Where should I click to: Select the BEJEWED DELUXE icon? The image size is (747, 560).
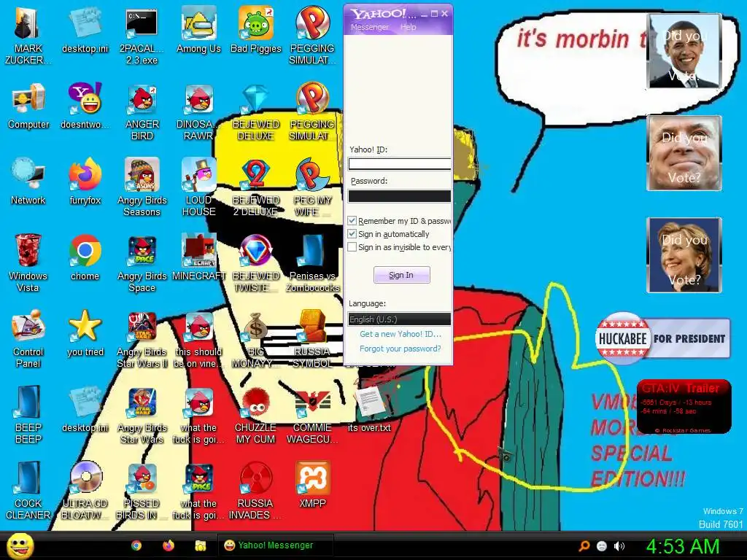point(256,112)
